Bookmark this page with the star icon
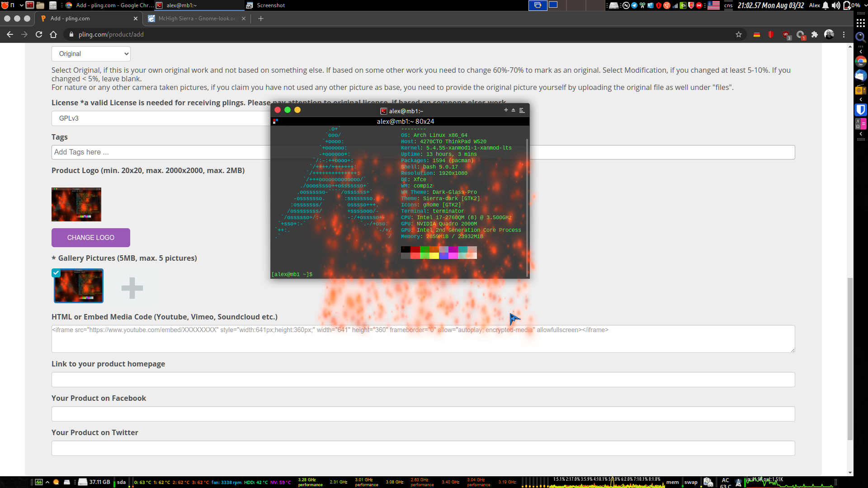 (x=739, y=34)
